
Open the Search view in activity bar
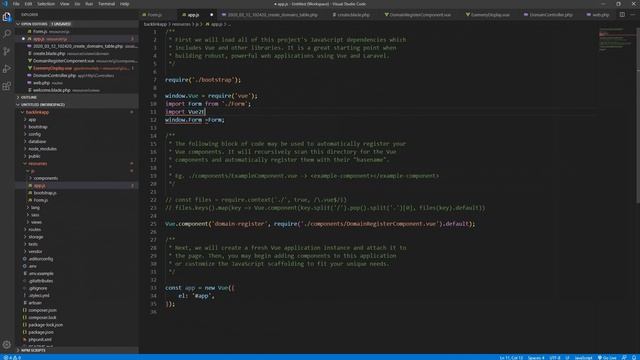click(7, 34)
